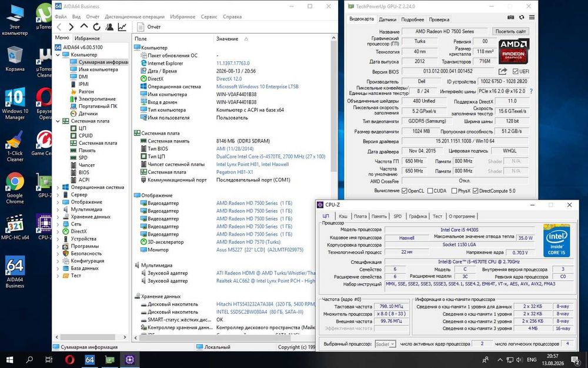
Task: Expand the Хранение данных tree node
Action: (x=58, y=217)
